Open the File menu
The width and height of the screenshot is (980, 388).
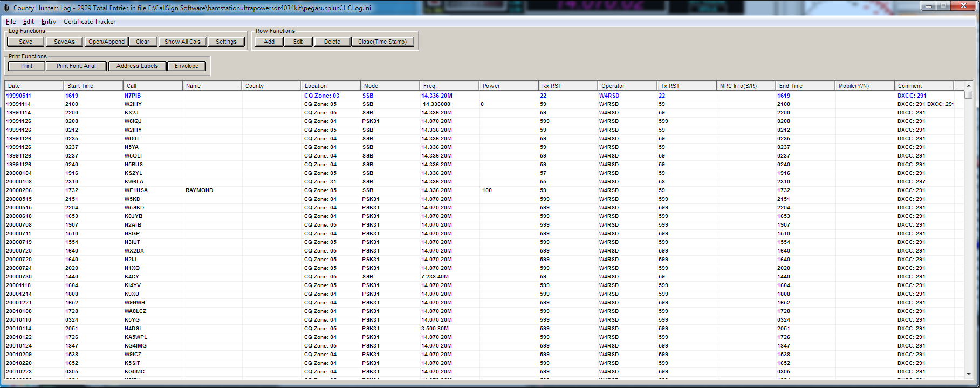click(x=11, y=22)
